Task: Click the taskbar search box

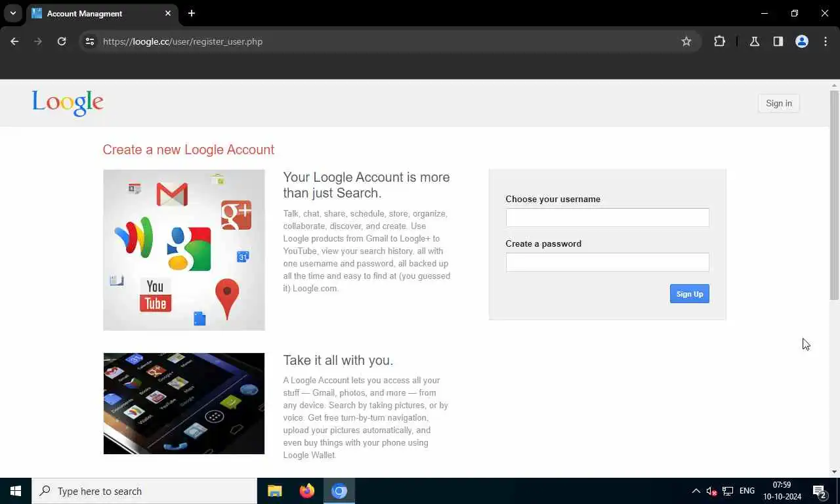Action: tap(144, 491)
